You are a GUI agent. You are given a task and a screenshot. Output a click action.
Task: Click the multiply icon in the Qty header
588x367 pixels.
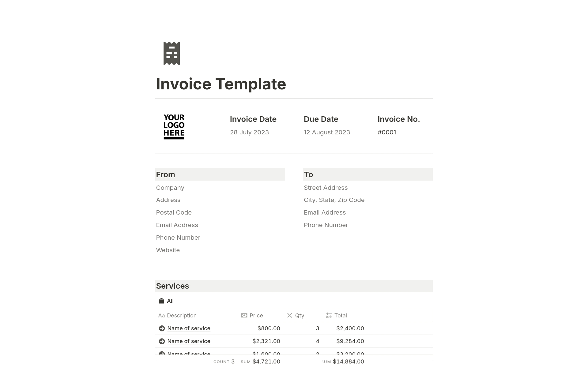289,316
